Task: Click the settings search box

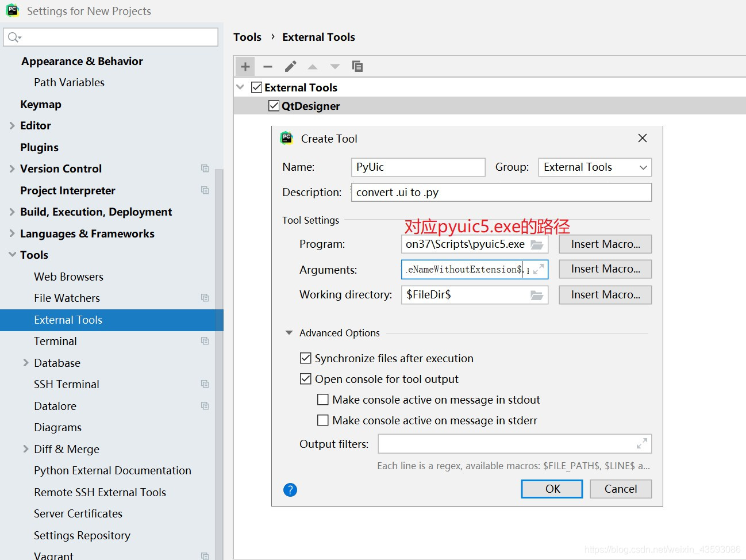Action: coord(110,36)
